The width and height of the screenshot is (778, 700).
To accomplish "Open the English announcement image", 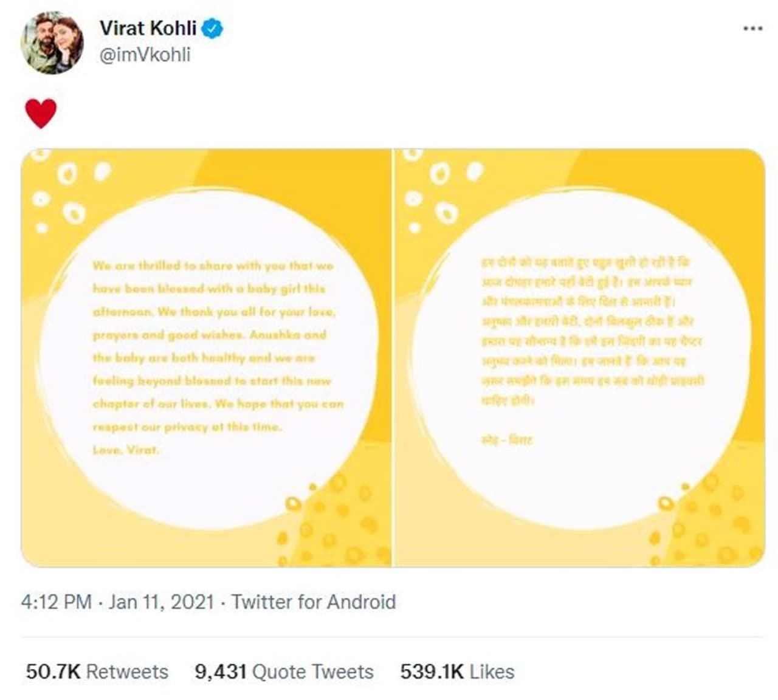I will click(x=207, y=357).
